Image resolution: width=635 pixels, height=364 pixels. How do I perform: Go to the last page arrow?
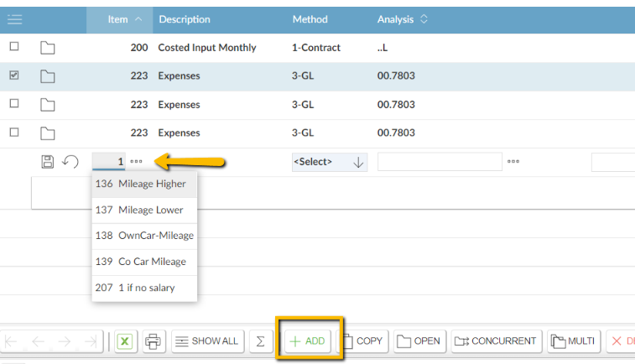(x=91, y=341)
